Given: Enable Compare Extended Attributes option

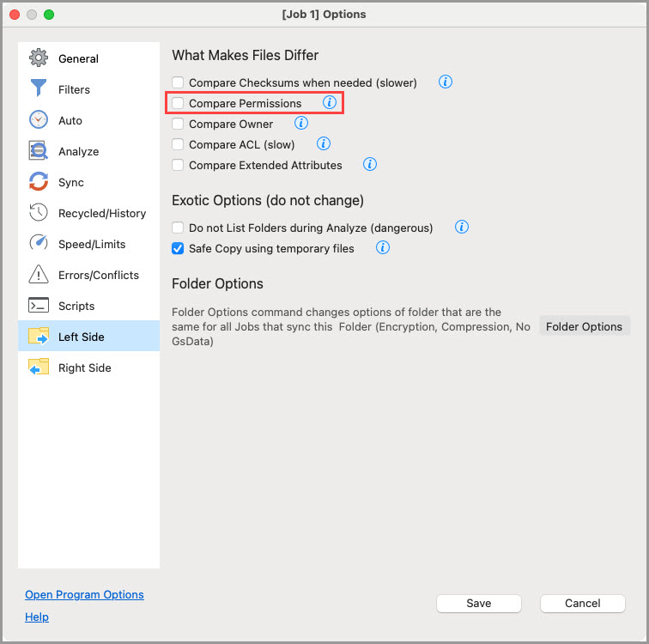Looking at the screenshot, I should coord(178,165).
